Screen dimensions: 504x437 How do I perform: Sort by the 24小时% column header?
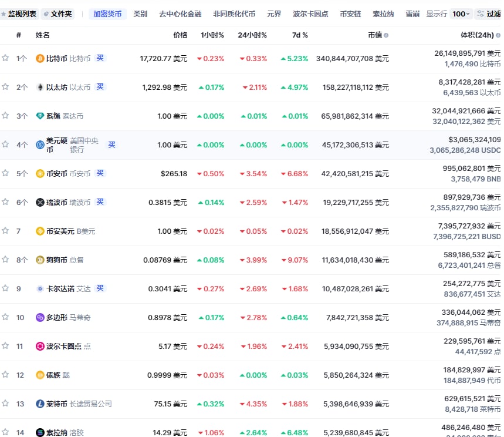point(252,35)
